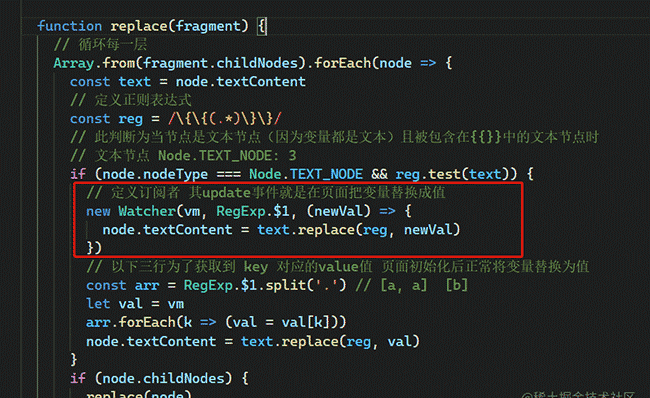This screenshot has width=650, height=398.
Task: Click 'arr.forEach(k => (val = val[k]))' line
Action: pos(216,322)
